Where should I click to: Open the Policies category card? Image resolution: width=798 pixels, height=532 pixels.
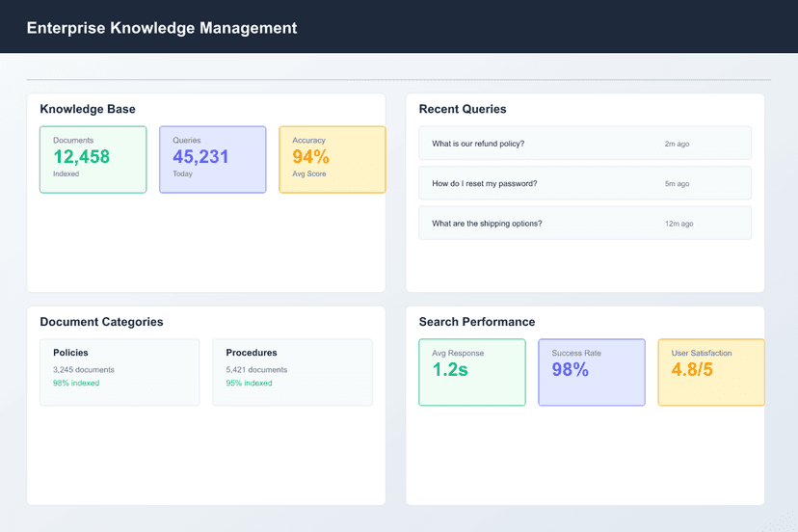click(120, 372)
